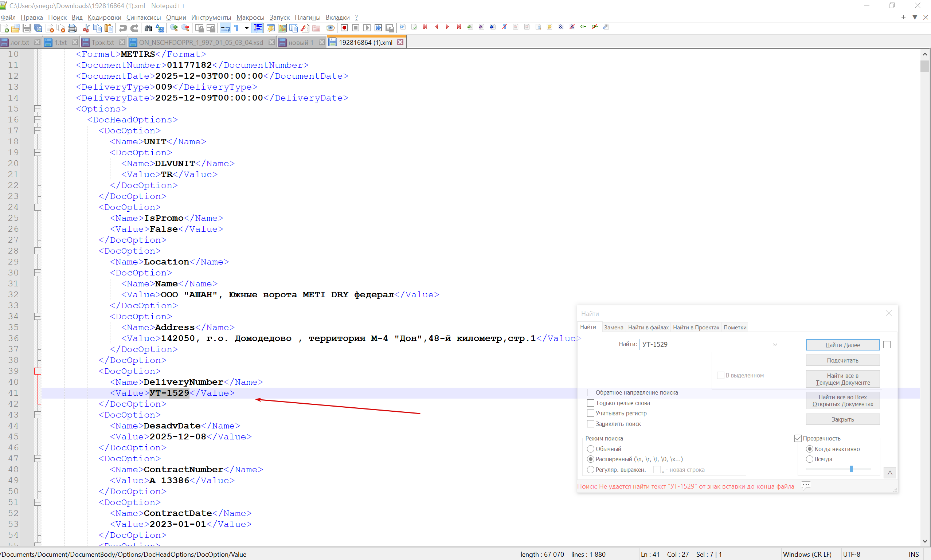Enable the backward search direction checkbox
Viewport: 931px width, 560px height.
tap(591, 392)
